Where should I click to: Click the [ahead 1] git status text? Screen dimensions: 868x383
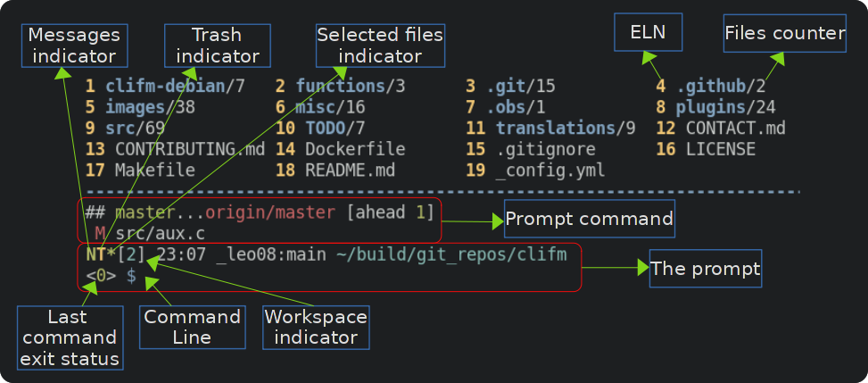click(x=390, y=212)
